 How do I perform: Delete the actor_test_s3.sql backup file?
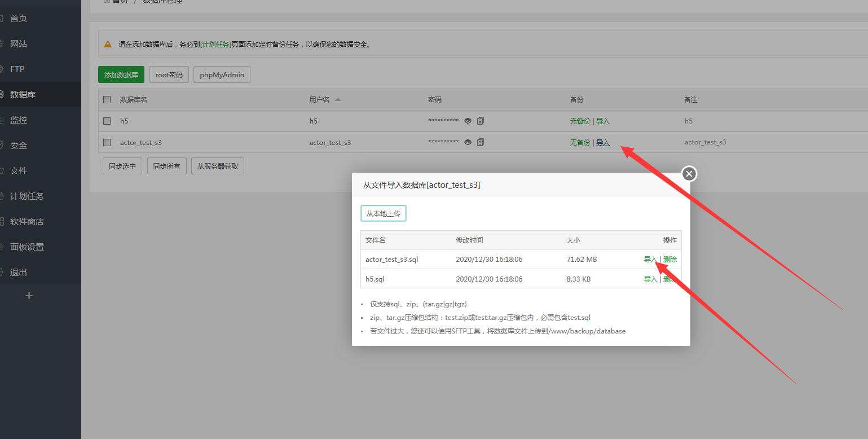[x=669, y=260]
